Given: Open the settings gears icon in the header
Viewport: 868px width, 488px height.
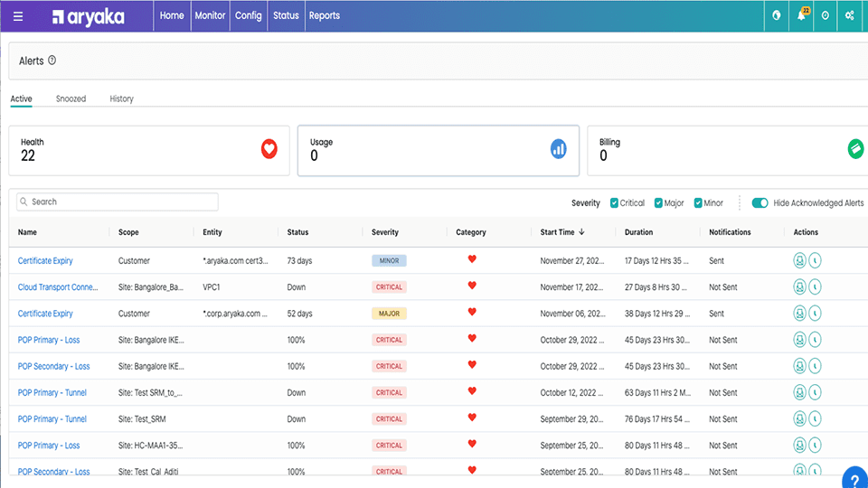Looking at the screenshot, I should click(850, 15).
